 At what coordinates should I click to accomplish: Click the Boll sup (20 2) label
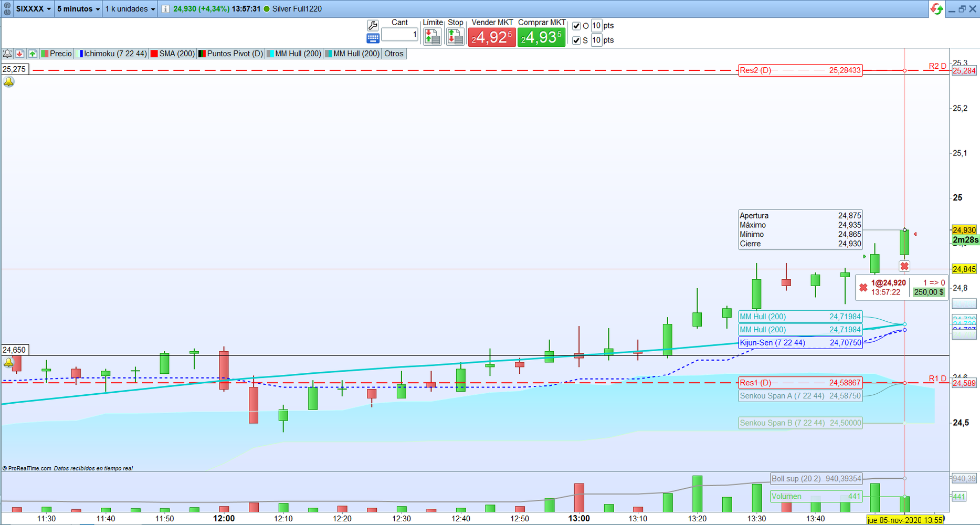point(816,479)
